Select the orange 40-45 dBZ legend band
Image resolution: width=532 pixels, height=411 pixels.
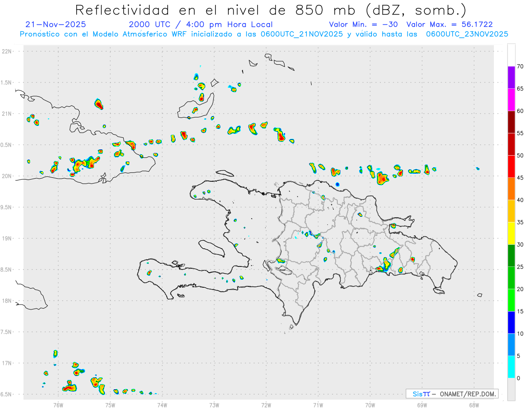[x=511, y=188]
